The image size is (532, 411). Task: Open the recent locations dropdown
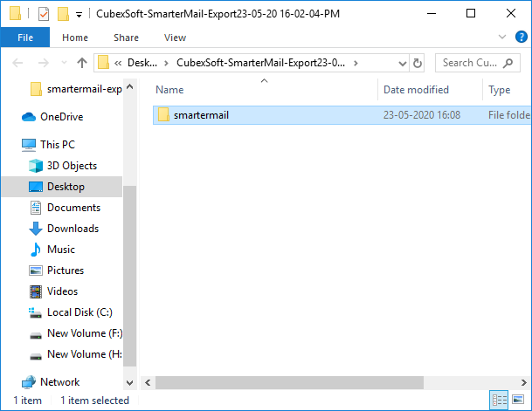click(x=64, y=63)
